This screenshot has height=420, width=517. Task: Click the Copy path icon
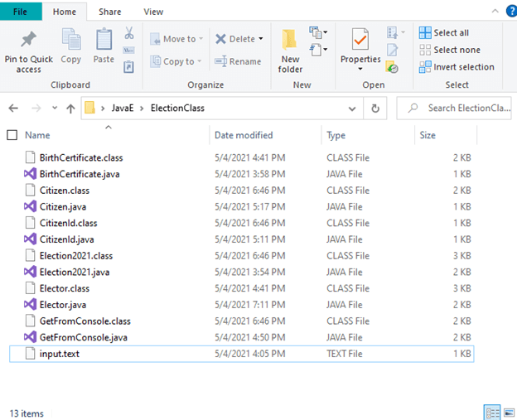tap(128, 50)
